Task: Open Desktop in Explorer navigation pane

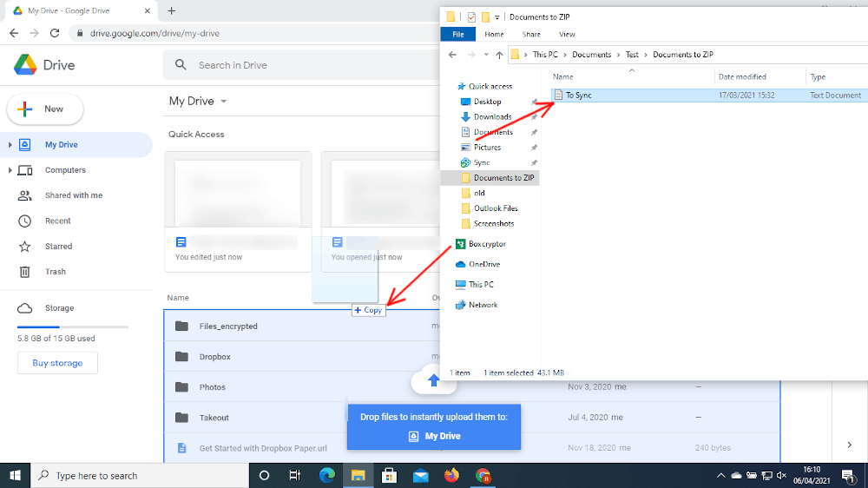Action: point(487,102)
